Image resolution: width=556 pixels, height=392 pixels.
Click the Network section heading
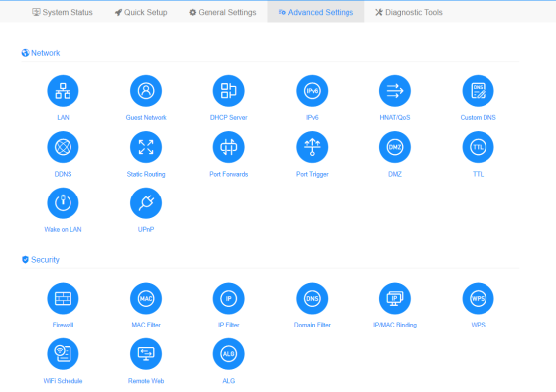pyautogui.click(x=41, y=53)
